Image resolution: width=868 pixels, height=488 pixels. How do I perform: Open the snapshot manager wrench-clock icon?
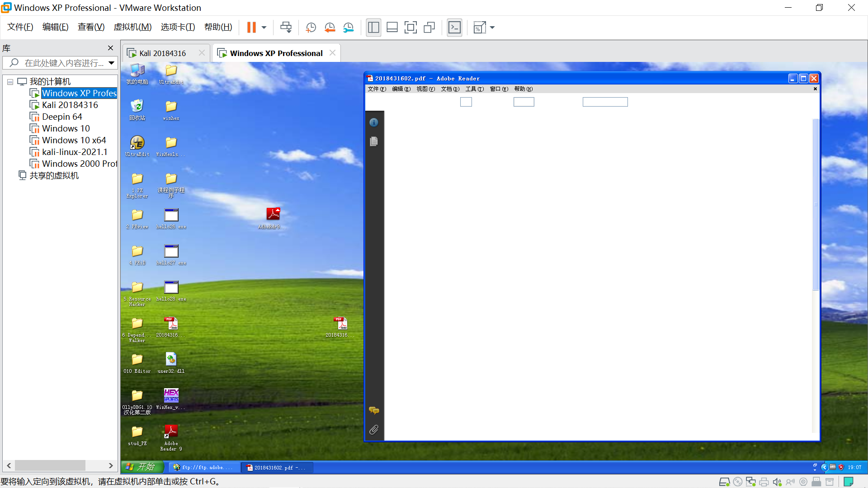(x=348, y=28)
